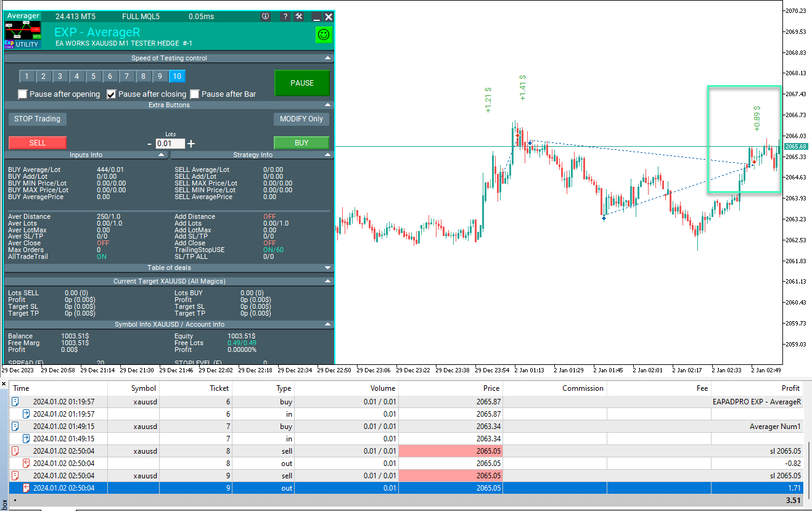812x511 pixels.
Task: Enable Pause after opening checkbox
Action: (23, 94)
